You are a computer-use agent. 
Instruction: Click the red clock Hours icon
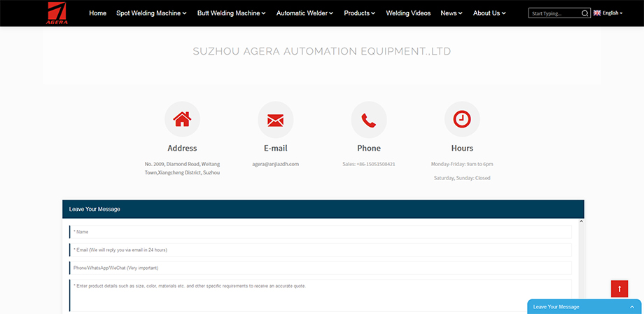(462, 120)
